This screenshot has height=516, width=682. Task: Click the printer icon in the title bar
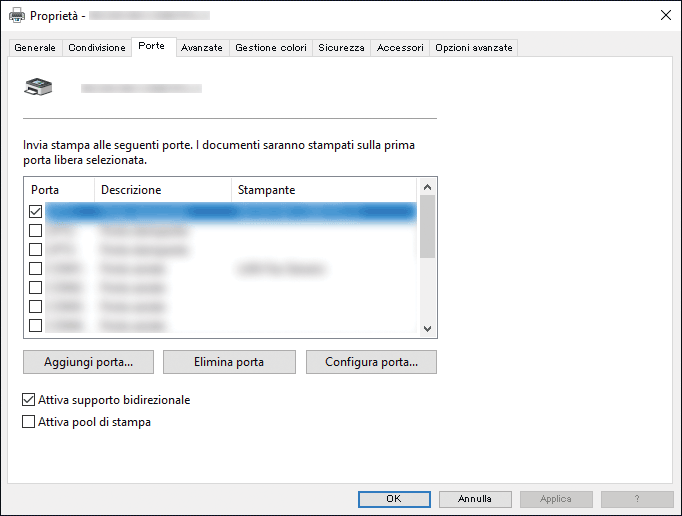pyautogui.click(x=17, y=16)
